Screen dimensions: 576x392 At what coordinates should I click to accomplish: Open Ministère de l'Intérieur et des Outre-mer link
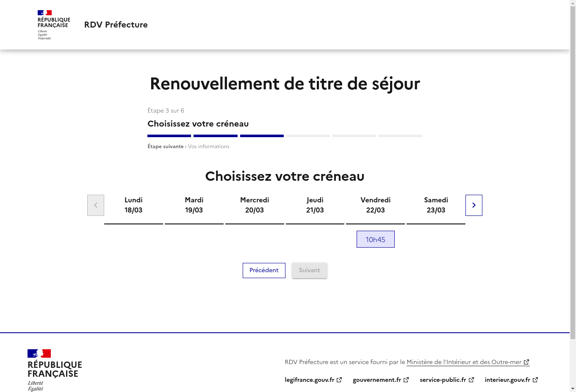click(468, 362)
